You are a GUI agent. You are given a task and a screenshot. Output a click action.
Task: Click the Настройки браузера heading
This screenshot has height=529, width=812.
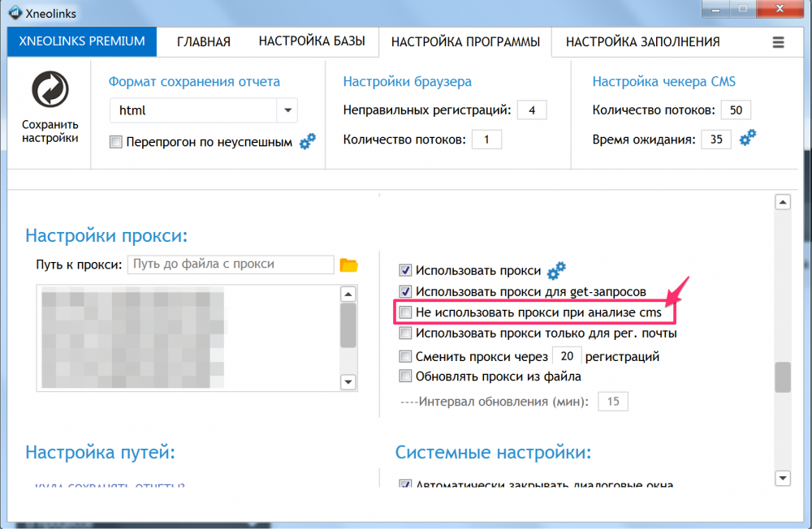coord(407,82)
